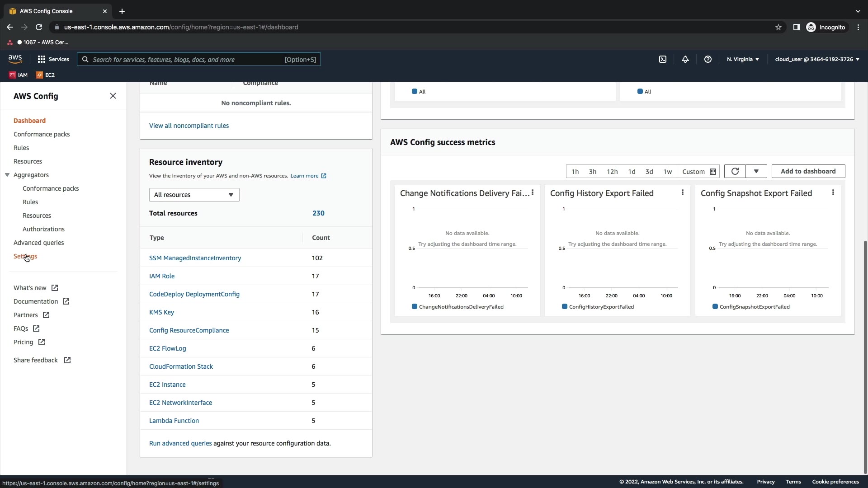Open Config Snapshot Export Failed widget menu

coord(833,193)
